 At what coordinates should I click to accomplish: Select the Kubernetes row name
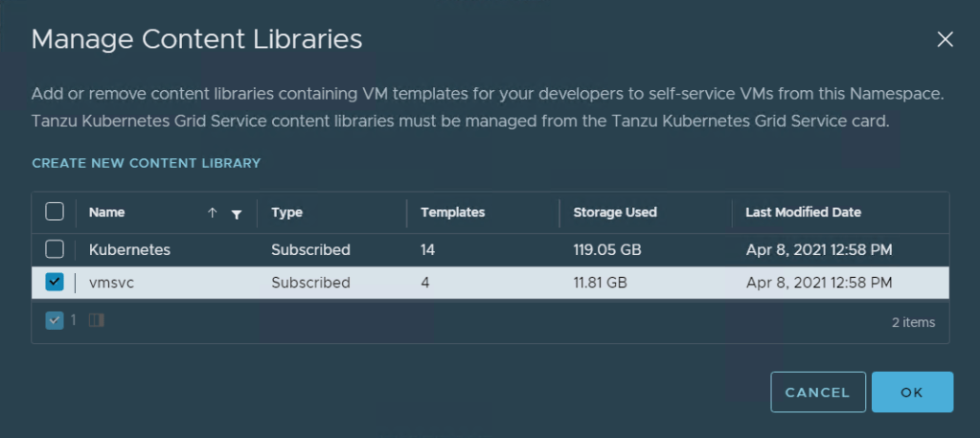129,250
